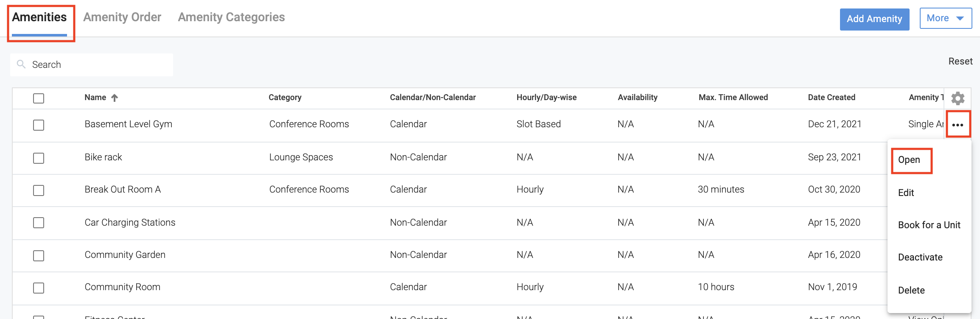Click the Name column sort arrow
The height and width of the screenshot is (319, 980).
click(x=115, y=98)
